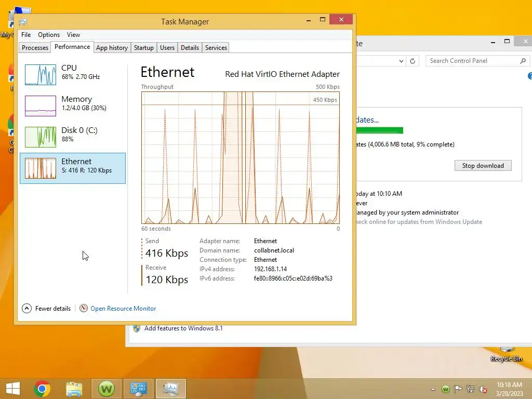Open the network tray icon
532x399 pixels.
tap(471, 389)
